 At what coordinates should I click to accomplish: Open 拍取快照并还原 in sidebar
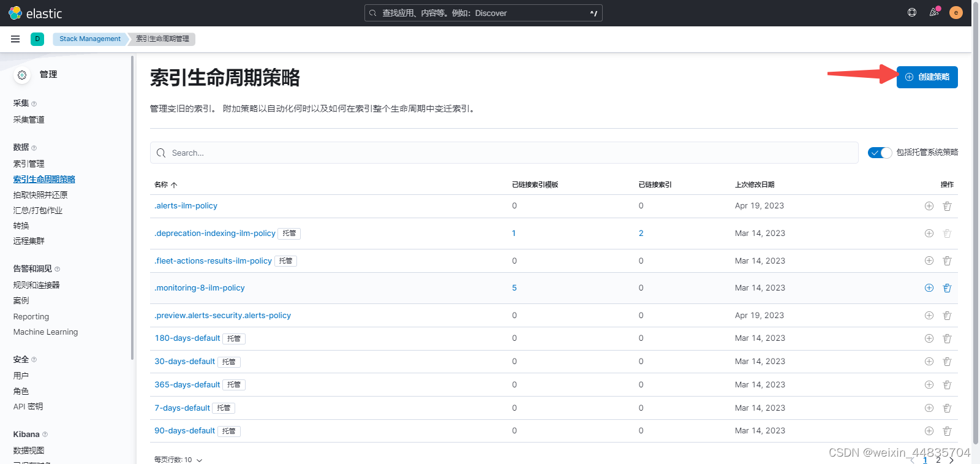[40, 195]
